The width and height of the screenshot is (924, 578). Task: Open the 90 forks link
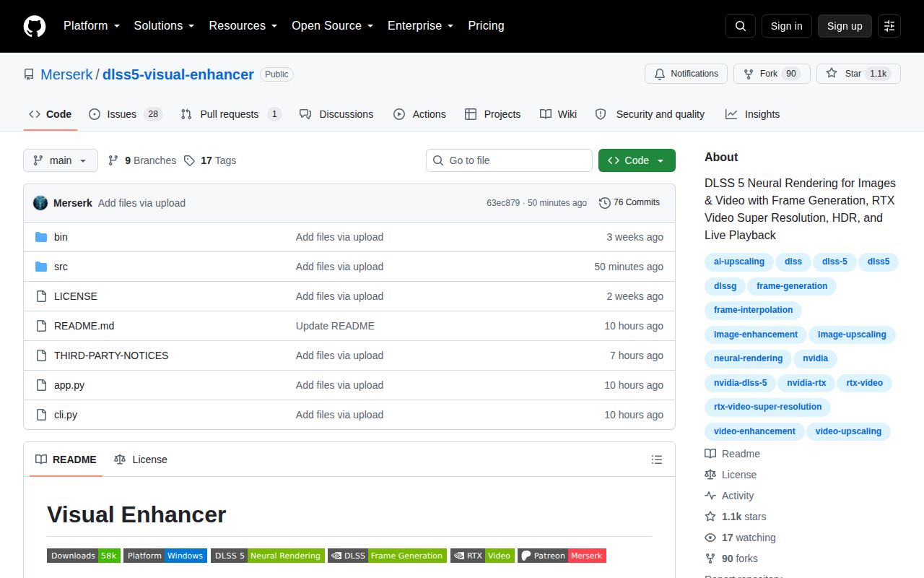(731, 558)
